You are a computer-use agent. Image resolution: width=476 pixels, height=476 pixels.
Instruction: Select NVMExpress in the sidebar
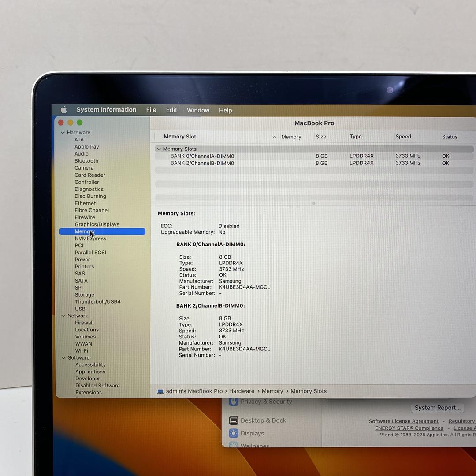pos(90,238)
